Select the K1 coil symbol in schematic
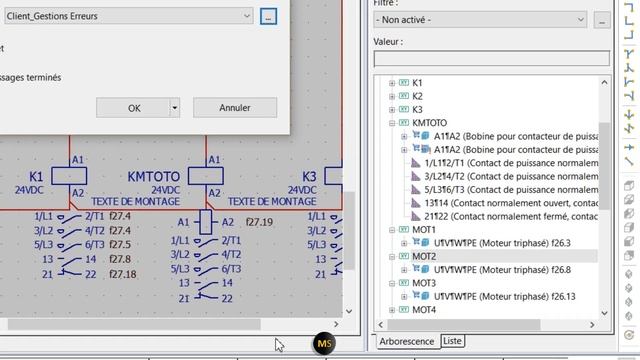The image size is (640, 360). [69, 176]
